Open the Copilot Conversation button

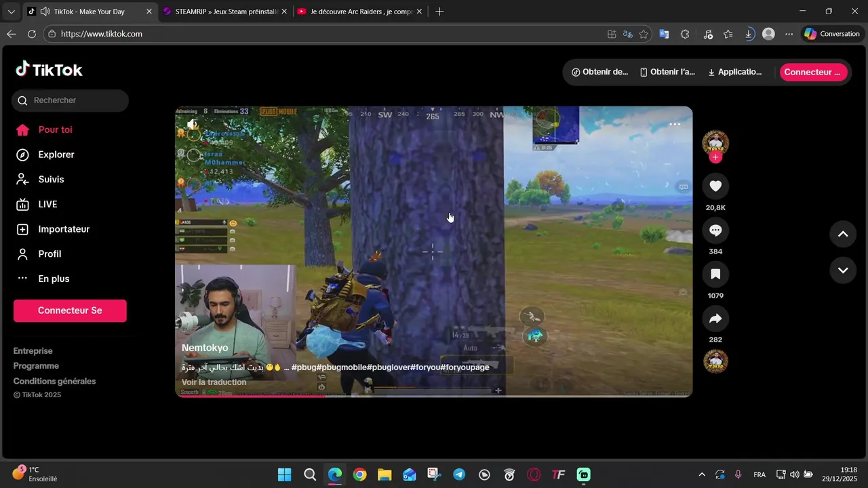(x=832, y=34)
